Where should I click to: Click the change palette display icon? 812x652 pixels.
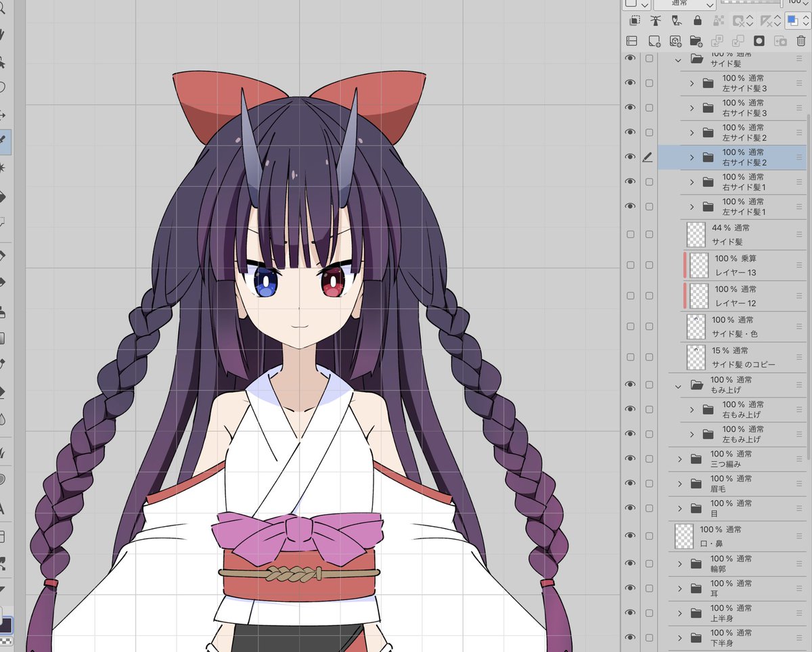(x=631, y=41)
